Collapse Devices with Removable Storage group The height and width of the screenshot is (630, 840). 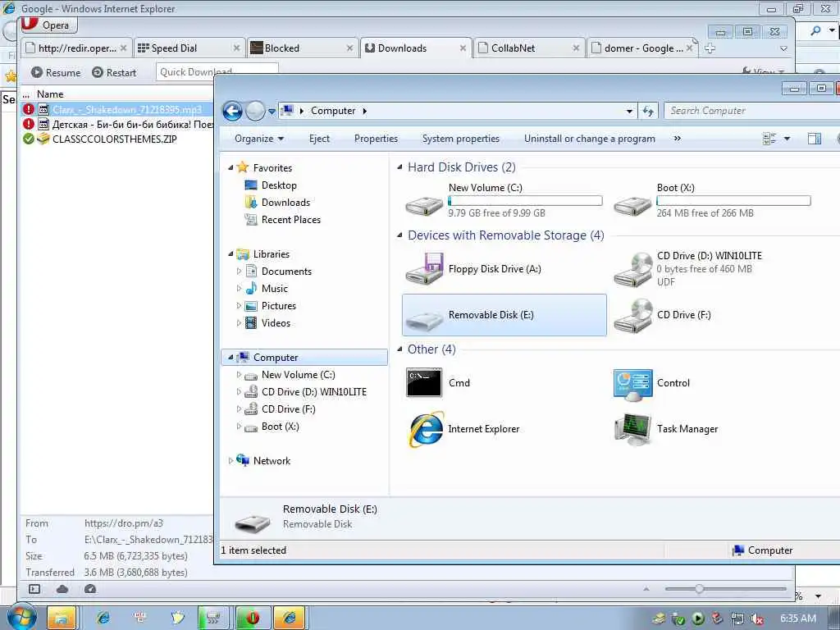tap(399, 235)
